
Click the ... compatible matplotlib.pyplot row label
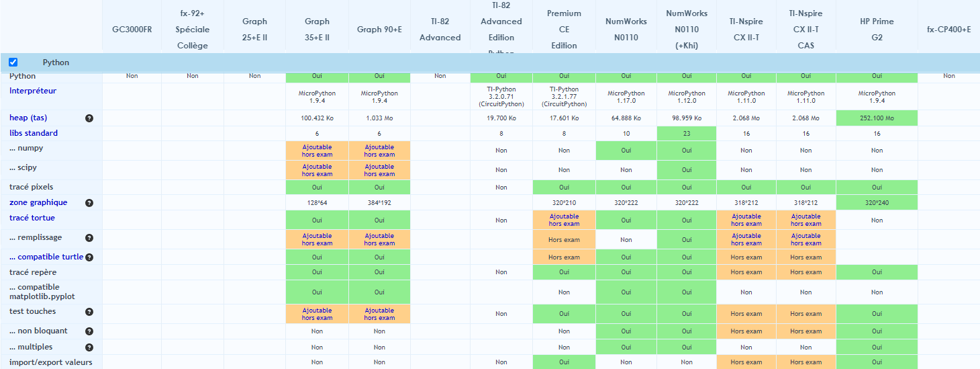[42, 292]
